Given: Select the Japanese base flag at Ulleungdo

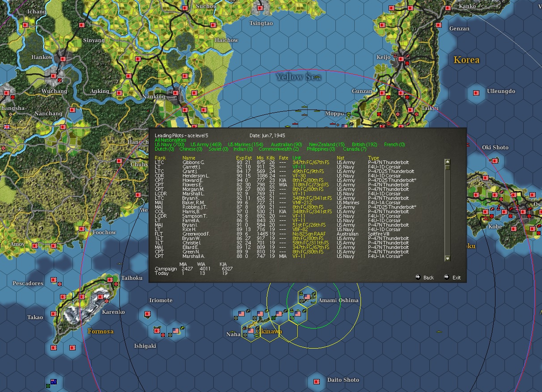Looking at the screenshot, I should point(477,93).
